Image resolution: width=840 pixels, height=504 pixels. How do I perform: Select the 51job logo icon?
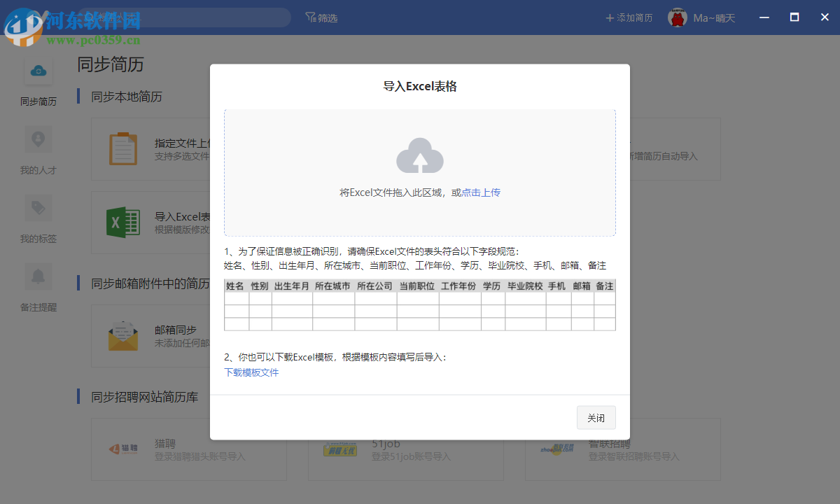(339, 449)
